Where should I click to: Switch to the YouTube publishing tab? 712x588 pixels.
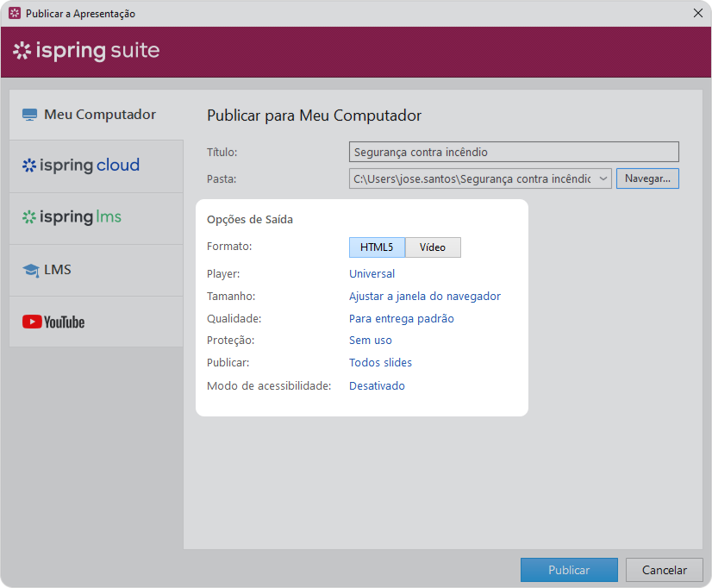pyautogui.click(x=97, y=322)
